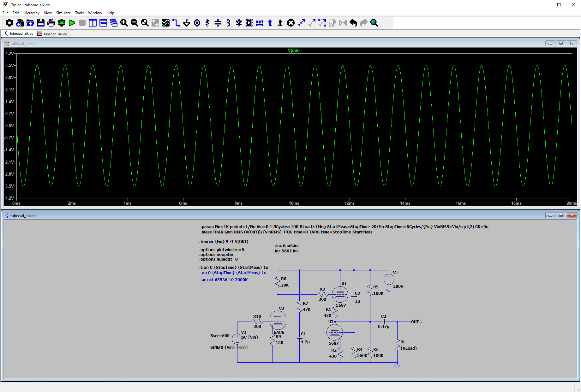Print using the printer icon
The image size is (581, 392).
pyautogui.click(x=51, y=23)
